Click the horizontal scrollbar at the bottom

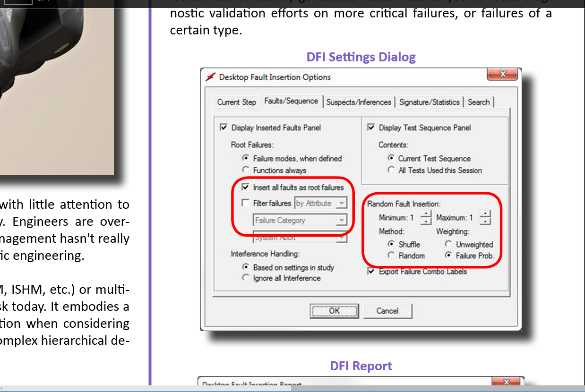pyautogui.click(x=292, y=389)
